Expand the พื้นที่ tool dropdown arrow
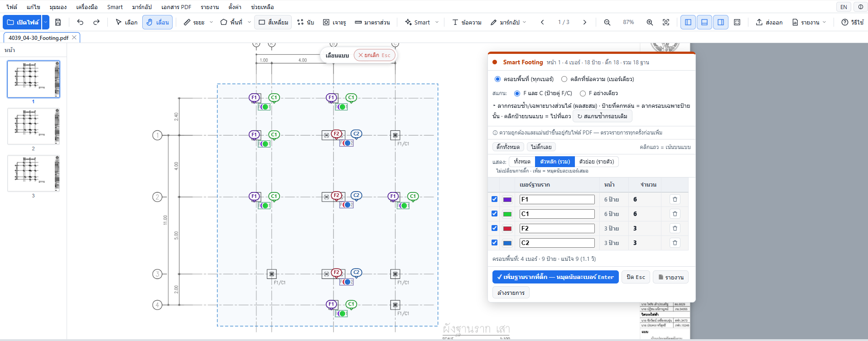The width and height of the screenshot is (868, 341). click(x=249, y=22)
